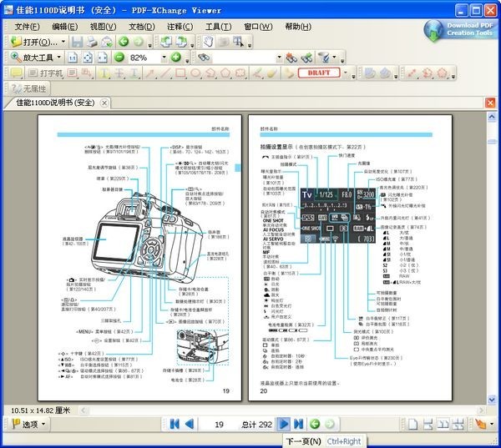Click the binoculars find icon

click(x=204, y=58)
